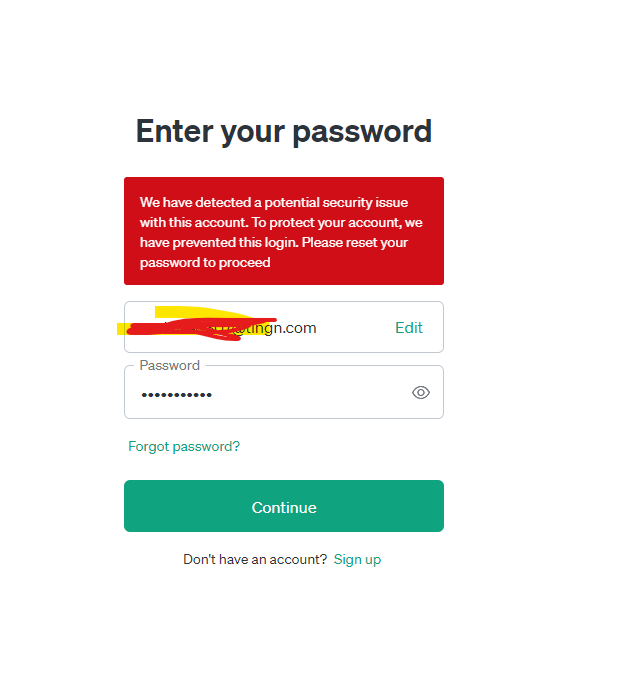Click the We have detected alert line
635x677 pixels.
pyautogui.click(x=274, y=202)
